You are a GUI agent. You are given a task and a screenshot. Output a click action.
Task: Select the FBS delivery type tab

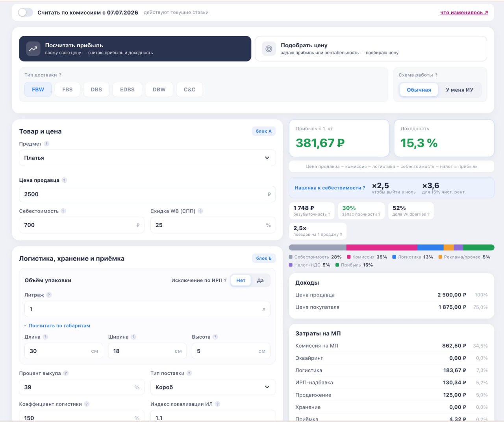pyautogui.click(x=67, y=90)
